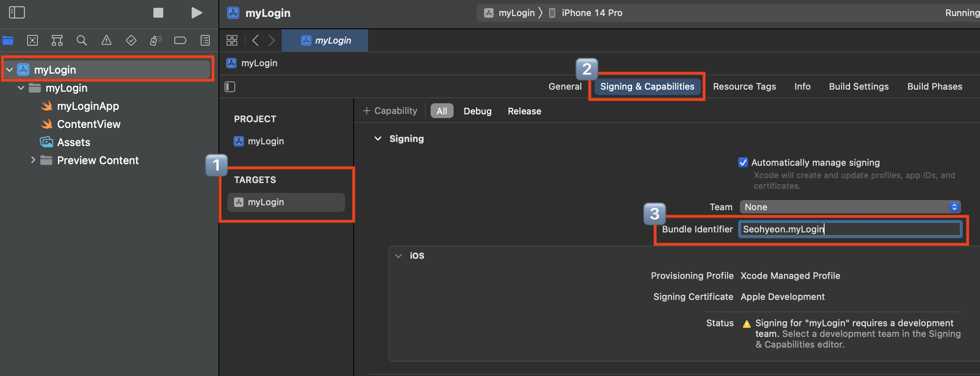Switch to the General tab
The width and height of the screenshot is (980, 376).
coord(565,86)
